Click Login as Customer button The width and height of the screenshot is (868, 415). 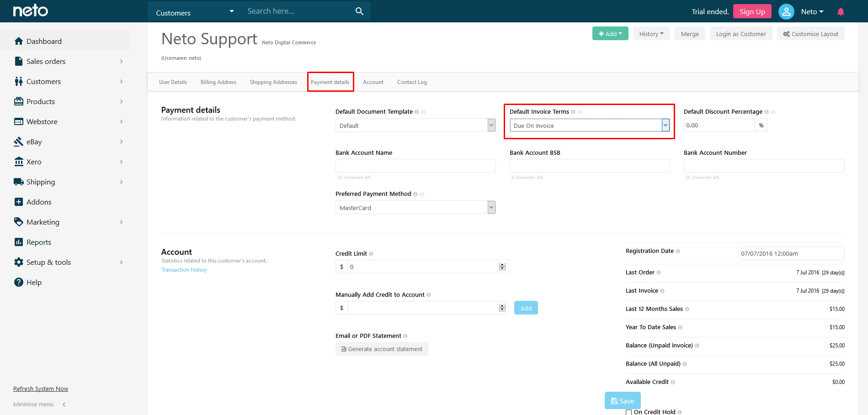[741, 34]
